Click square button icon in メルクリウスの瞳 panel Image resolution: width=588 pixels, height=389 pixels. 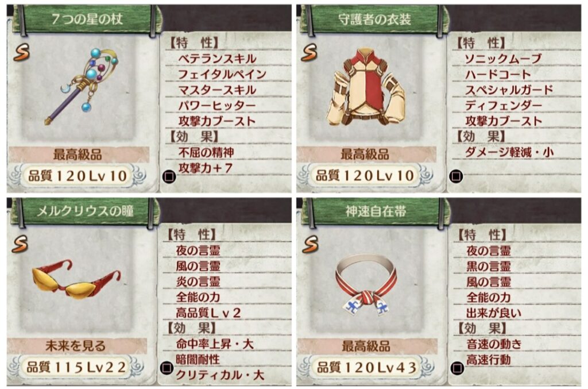click(167, 368)
